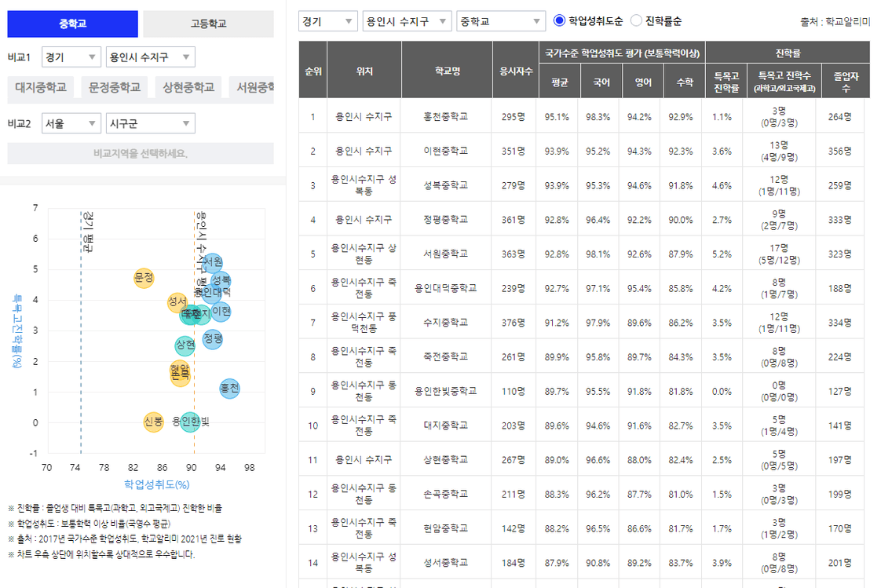Open the top 용인시 수지구 dropdown

tap(407, 21)
